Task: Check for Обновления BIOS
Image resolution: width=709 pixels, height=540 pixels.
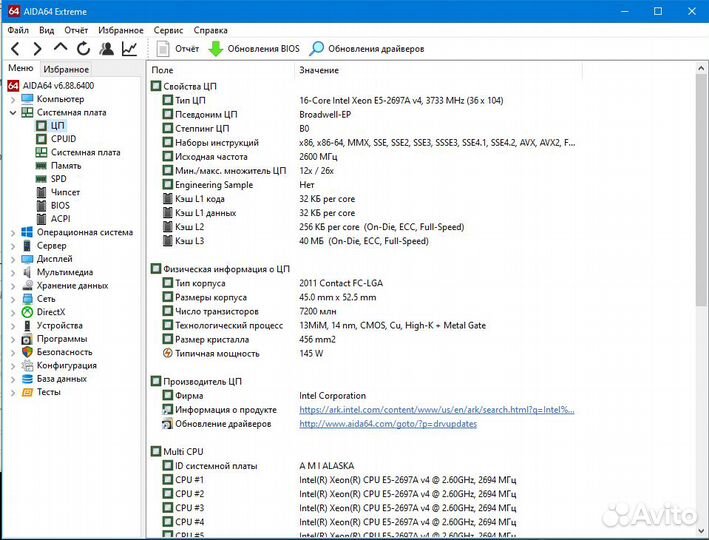Action: [254, 48]
